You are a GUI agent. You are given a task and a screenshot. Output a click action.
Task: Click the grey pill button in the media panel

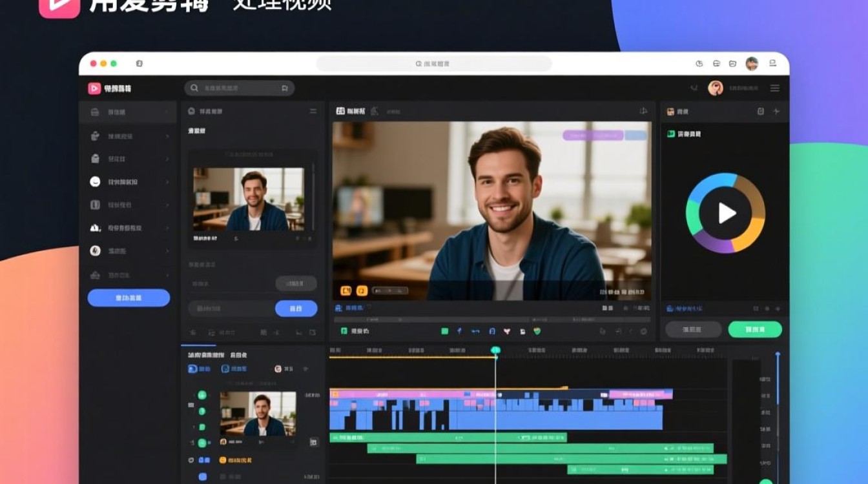[x=296, y=283]
